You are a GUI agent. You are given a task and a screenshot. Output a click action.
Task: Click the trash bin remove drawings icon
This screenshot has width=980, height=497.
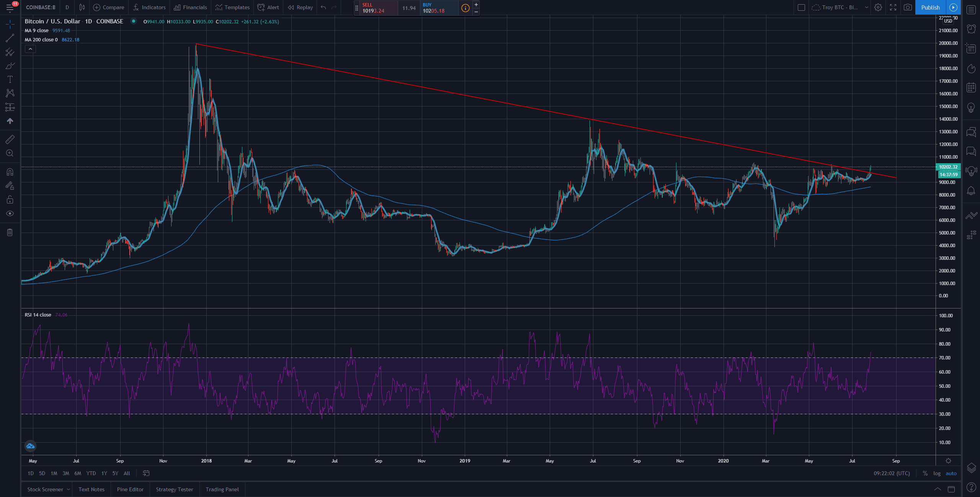10,232
